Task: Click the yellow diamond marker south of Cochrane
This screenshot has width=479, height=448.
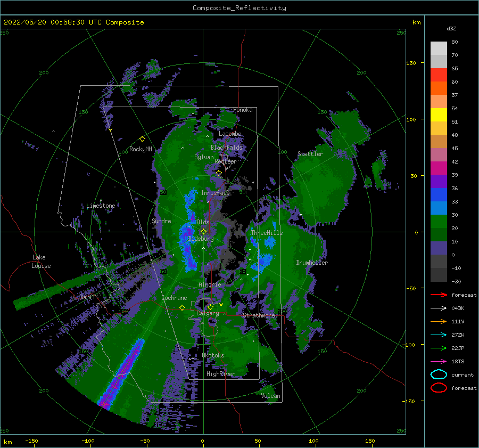Action: 182,307
